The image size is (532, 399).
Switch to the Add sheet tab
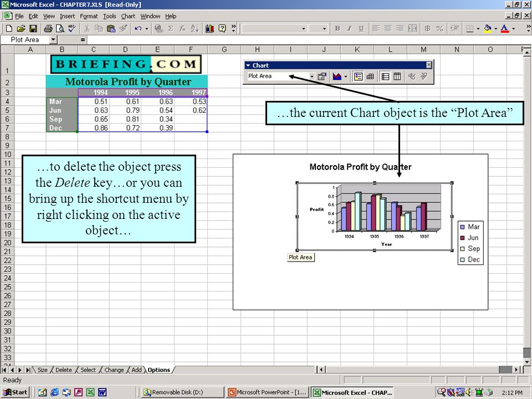point(136,370)
